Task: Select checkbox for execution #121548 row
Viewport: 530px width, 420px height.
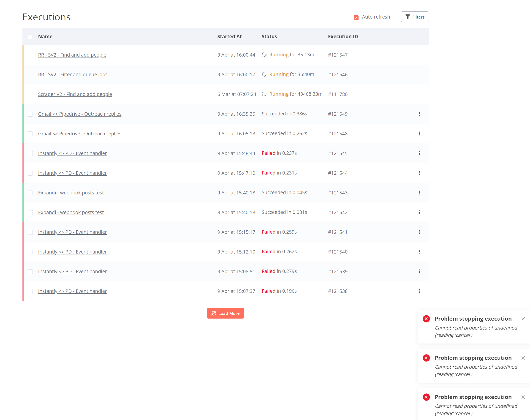Action: point(30,134)
